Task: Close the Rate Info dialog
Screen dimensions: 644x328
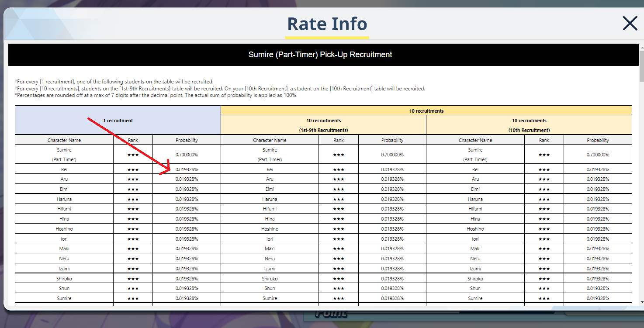Action: click(x=630, y=24)
